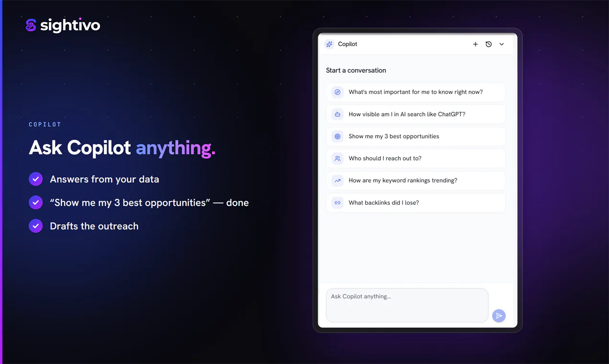Screen dimensions: 609x364
Task: Click target icon beside best opportunities
Action: (x=338, y=136)
